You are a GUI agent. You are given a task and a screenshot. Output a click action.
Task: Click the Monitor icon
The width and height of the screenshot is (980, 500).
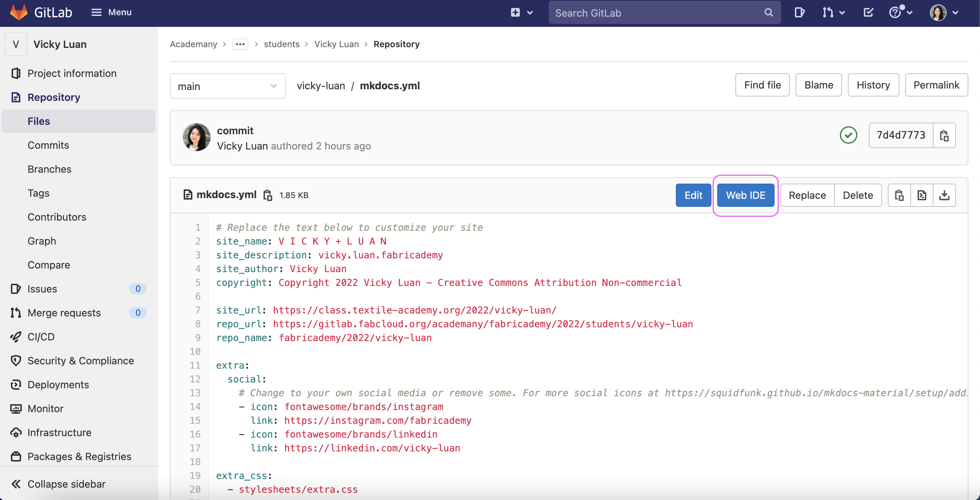[x=16, y=408]
